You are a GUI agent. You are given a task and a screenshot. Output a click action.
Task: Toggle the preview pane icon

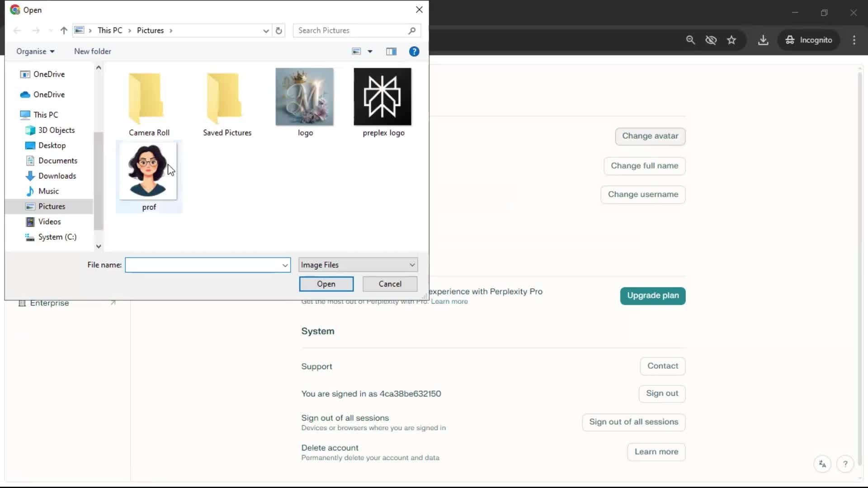391,52
